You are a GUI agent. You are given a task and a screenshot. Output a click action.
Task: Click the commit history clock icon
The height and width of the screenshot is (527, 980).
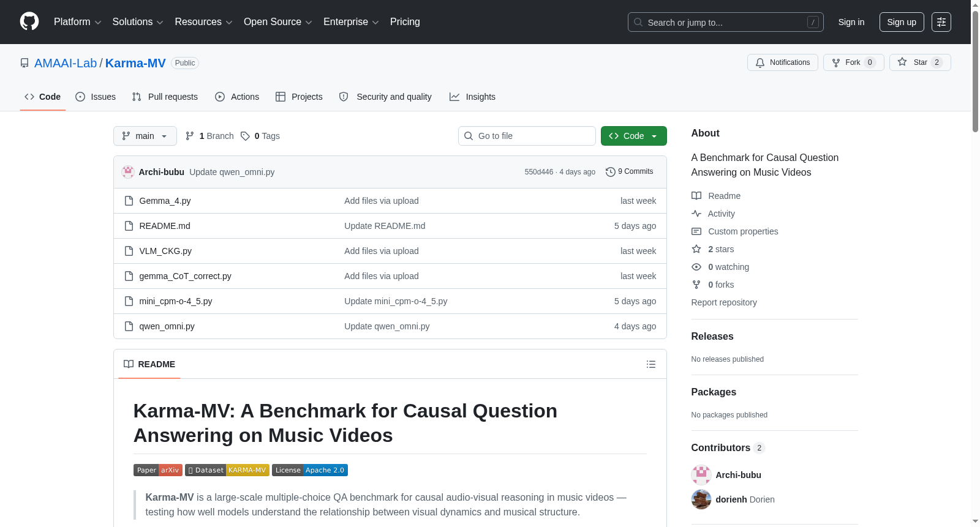pyautogui.click(x=610, y=172)
